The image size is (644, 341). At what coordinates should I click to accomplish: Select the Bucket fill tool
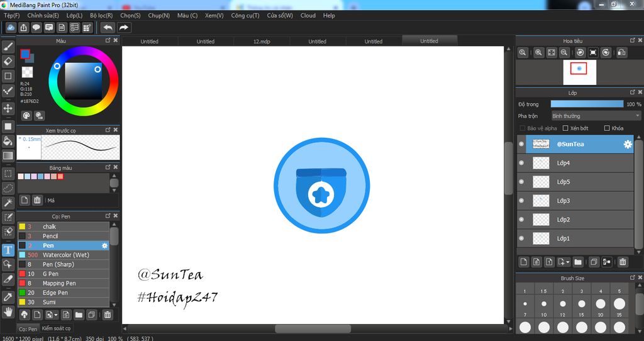[x=8, y=141]
